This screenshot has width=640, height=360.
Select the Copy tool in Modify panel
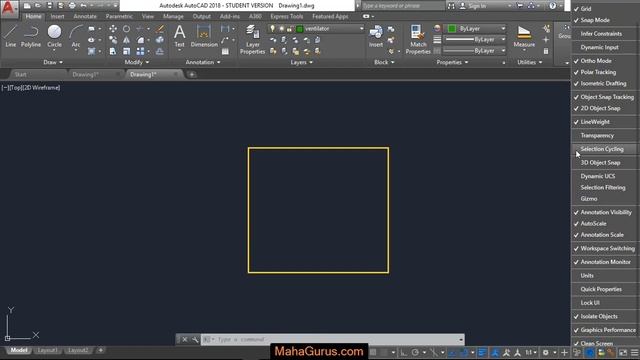coord(113,40)
